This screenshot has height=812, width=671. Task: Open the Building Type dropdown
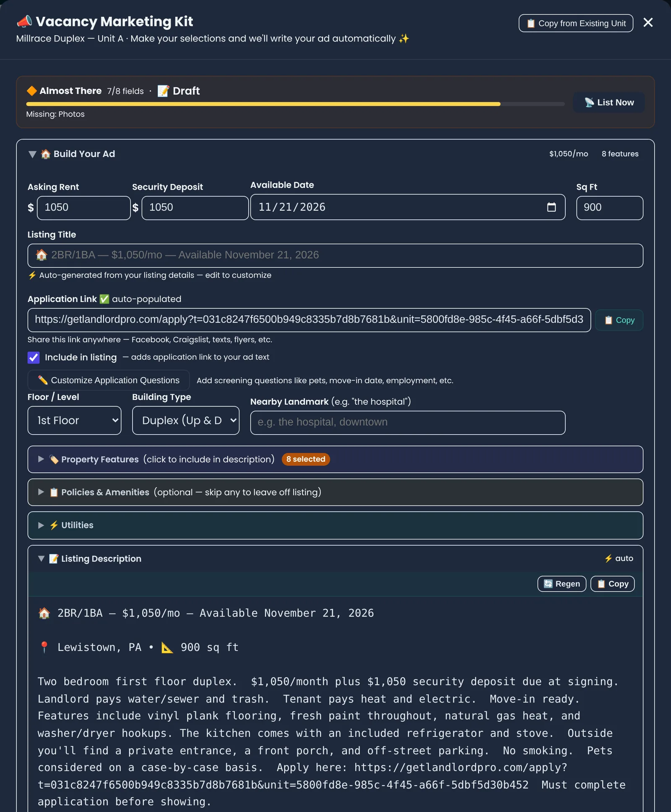coord(186,420)
